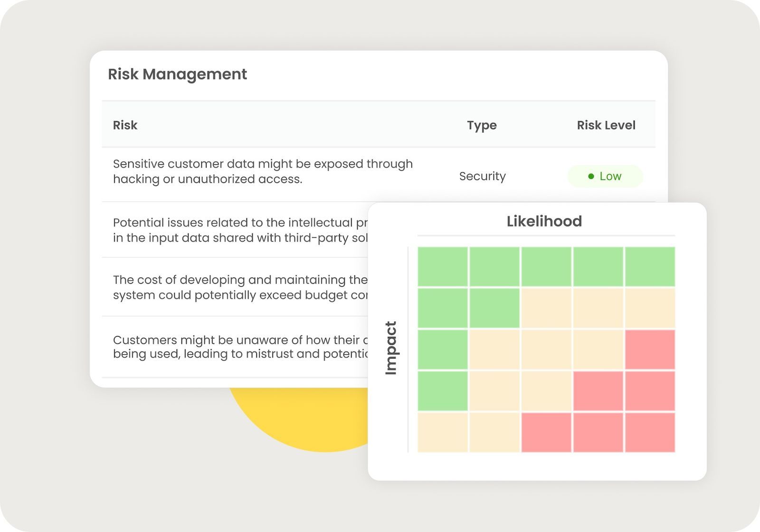
Task: Sort by the Risk Level column header
Action: click(606, 125)
